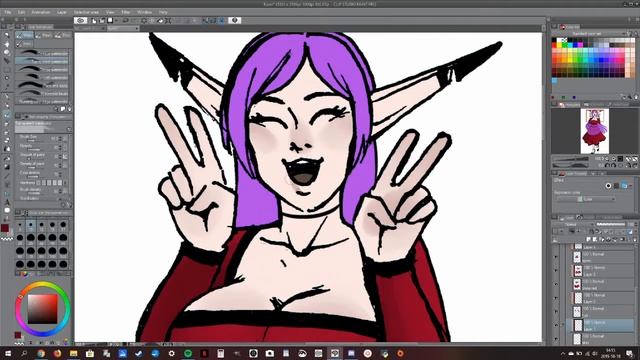Open CLIP STUDIO support icon at command bar end
Image resolution: width=640 pixels, height=360 pixels.
(x=235, y=20)
